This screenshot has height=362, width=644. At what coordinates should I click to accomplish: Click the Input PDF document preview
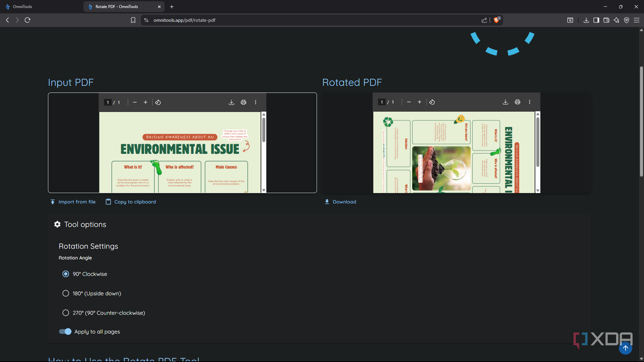(180, 153)
